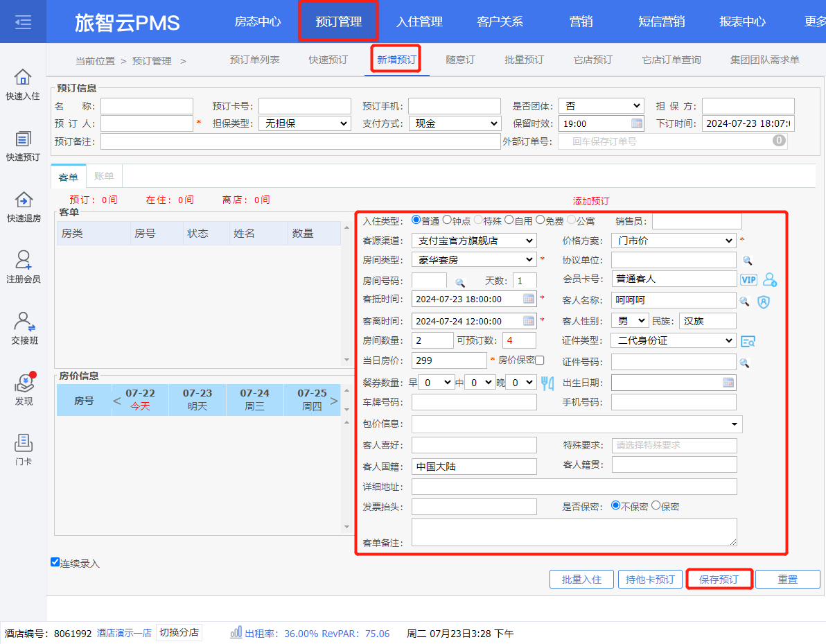Screen dimensions: 826x644
Task: Search room number magnifier icon
Action: 460,282
